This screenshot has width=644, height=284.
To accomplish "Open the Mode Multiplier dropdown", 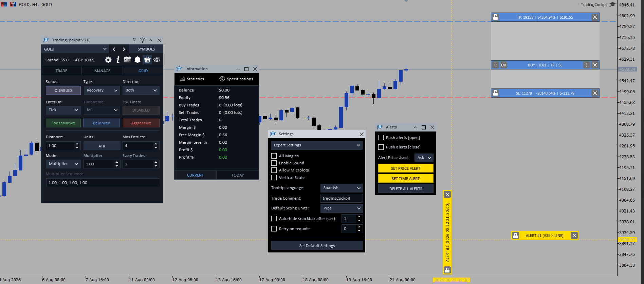I will [x=63, y=164].
